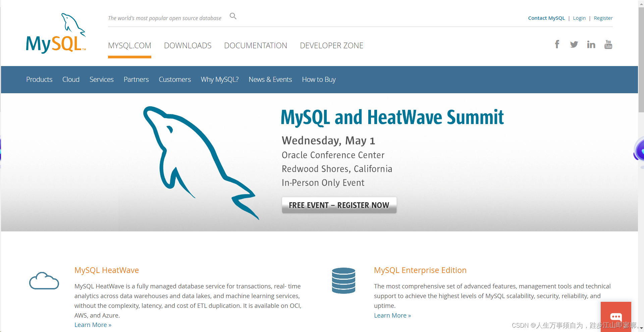Switch to the DOWNLOADS tab

point(187,46)
